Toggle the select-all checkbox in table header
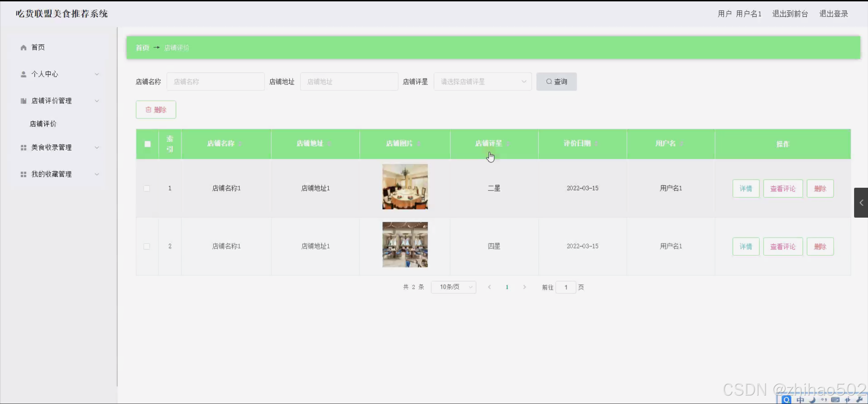The height and width of the screenshot is (404, 868). click(148, 144)
